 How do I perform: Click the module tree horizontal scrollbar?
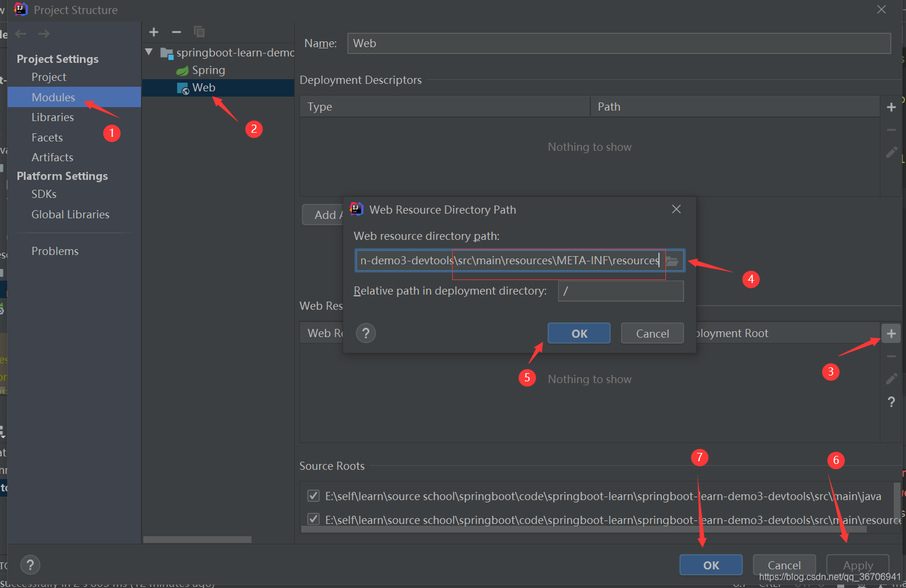[x=198, y=540]
